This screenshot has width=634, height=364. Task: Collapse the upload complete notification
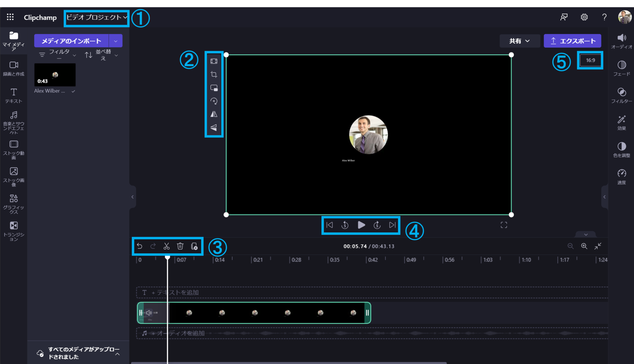[x=118, y=354]
